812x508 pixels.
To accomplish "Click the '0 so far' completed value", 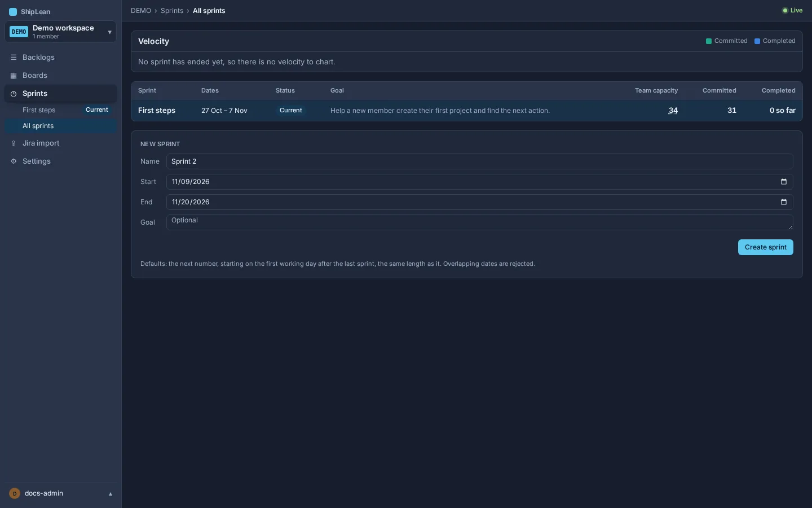I will click(783, 111).
